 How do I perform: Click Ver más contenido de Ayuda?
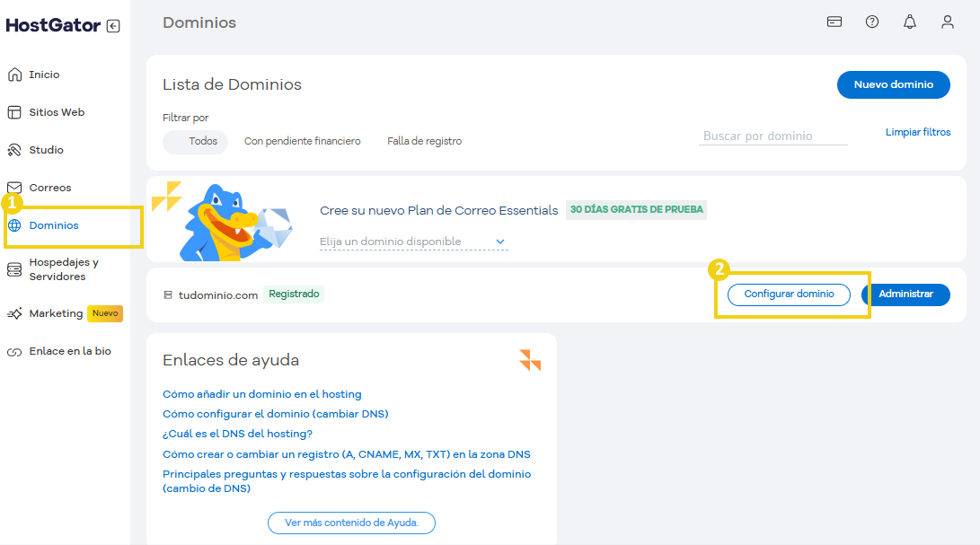[x=351, y=523]
